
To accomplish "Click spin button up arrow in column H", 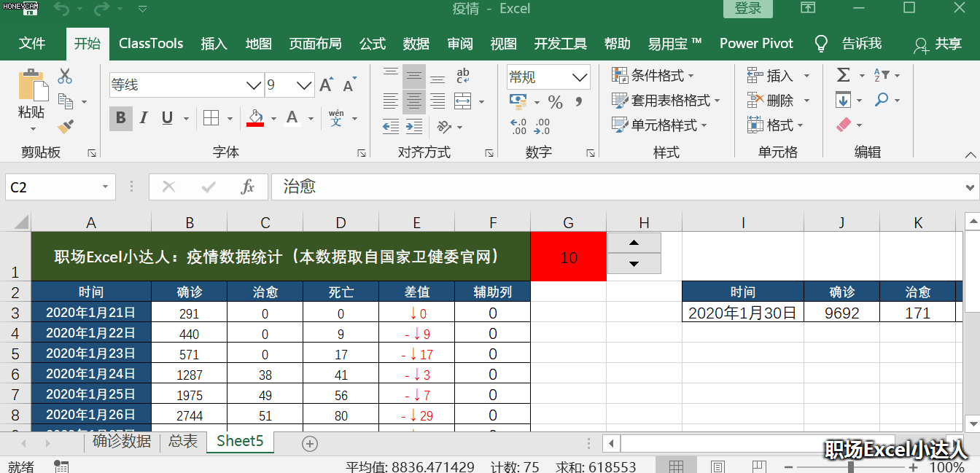I will click(634, 243).
